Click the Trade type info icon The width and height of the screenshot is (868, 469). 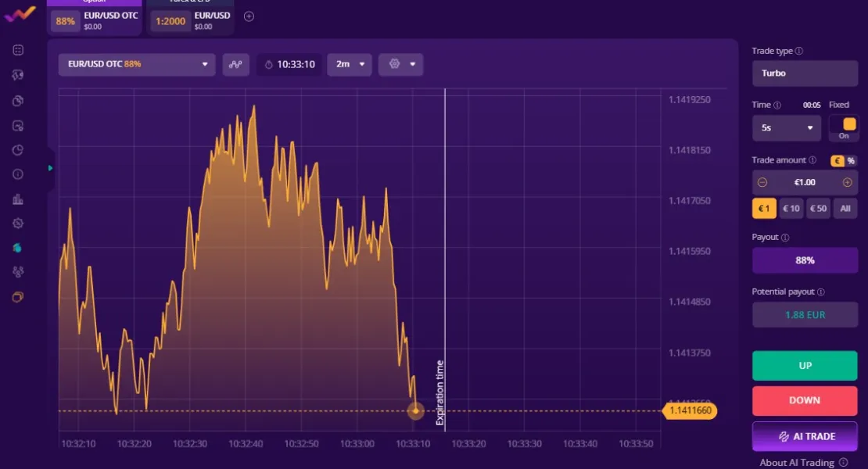(x=799, y=51)
